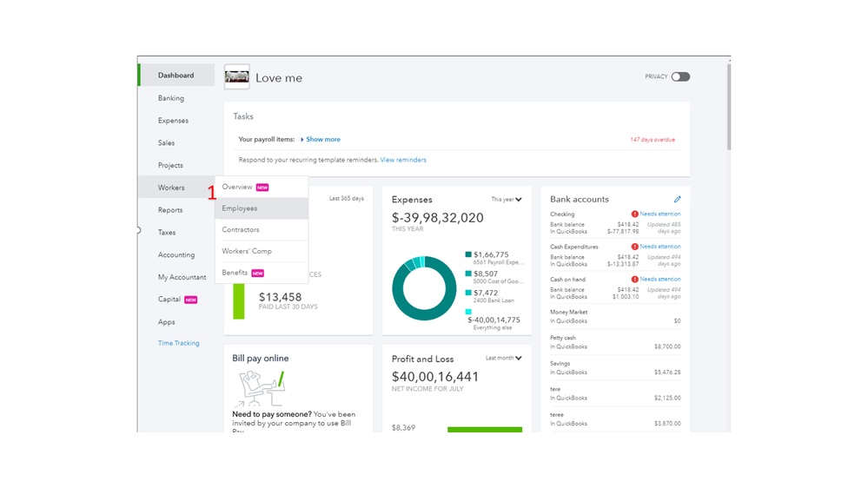Open Accounting in the sidebar

176,255
